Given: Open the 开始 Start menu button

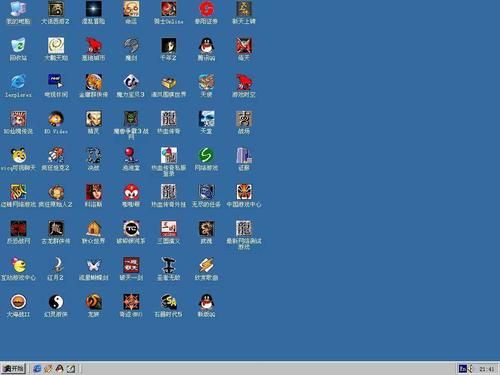Looking at the screenshot, I should (x=13, y=369).
